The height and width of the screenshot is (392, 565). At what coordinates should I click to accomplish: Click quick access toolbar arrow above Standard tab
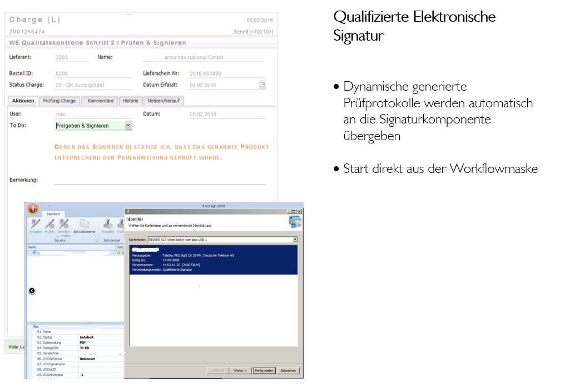point(49,206)
